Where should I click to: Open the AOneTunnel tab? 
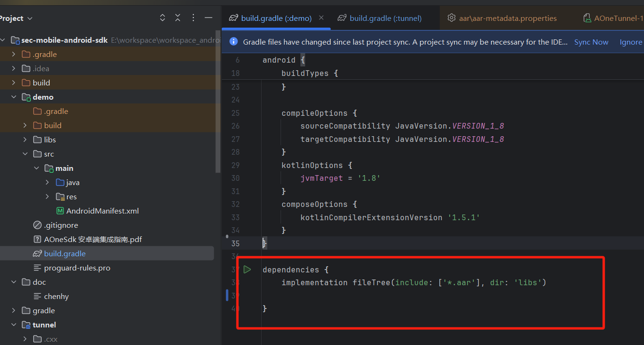[x=613, y=19]
